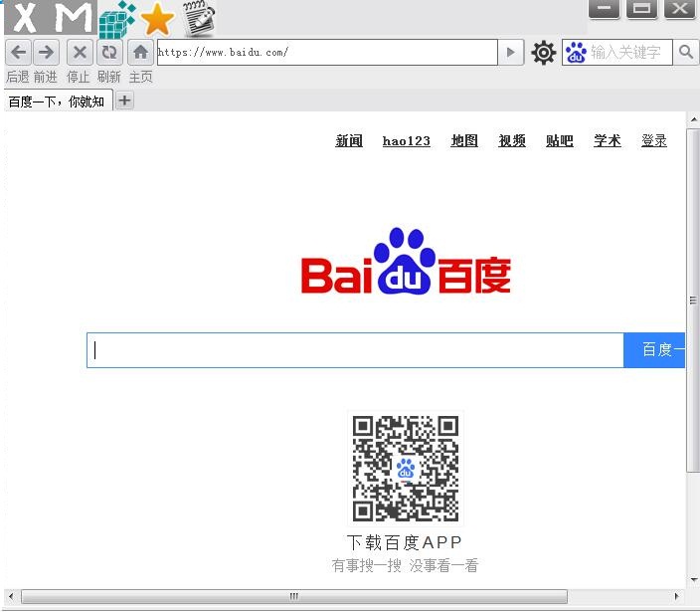Open settings via the gear icon
Viewport: 700px width, 612px height.
(x=543, y=53)
